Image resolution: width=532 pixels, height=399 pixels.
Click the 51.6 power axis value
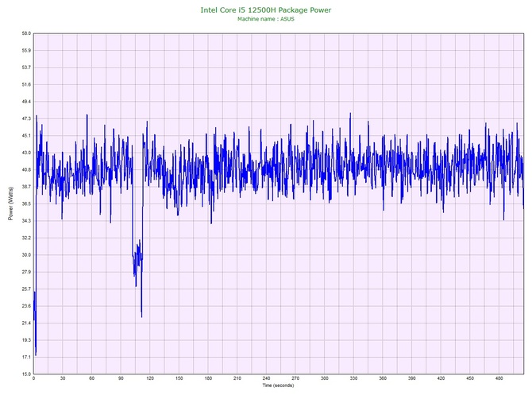point(26,84)
